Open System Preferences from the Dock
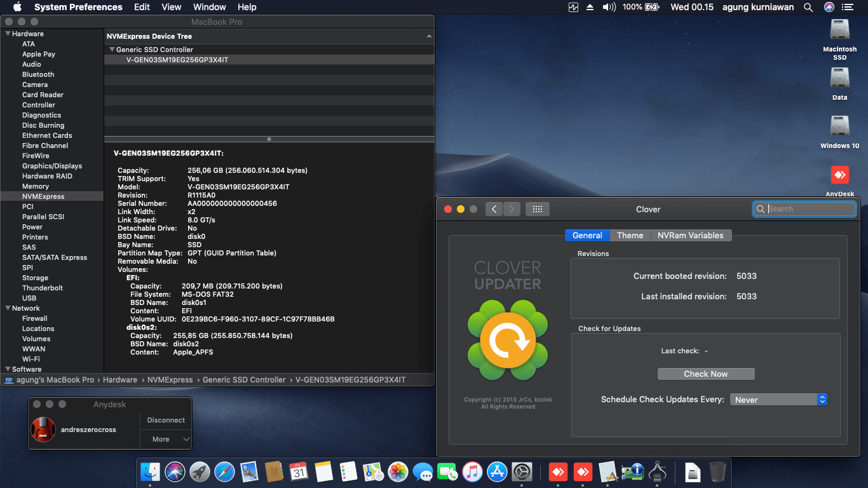Image resolution: width=868 pixels, height=488 pixels. tap(522, 472)
